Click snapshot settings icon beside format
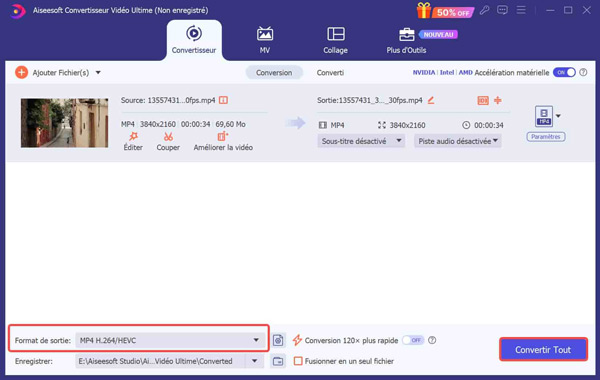 click(x=278, y=340)
